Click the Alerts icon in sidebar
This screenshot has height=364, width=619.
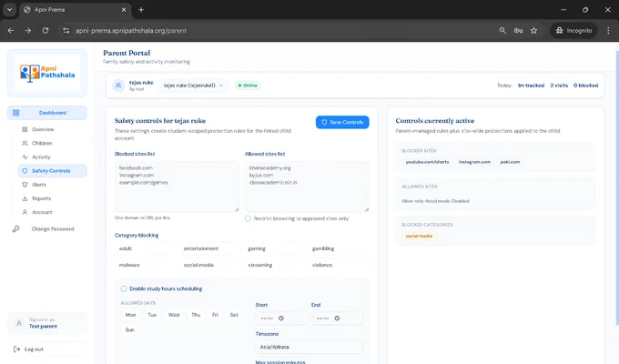[25, 185]
